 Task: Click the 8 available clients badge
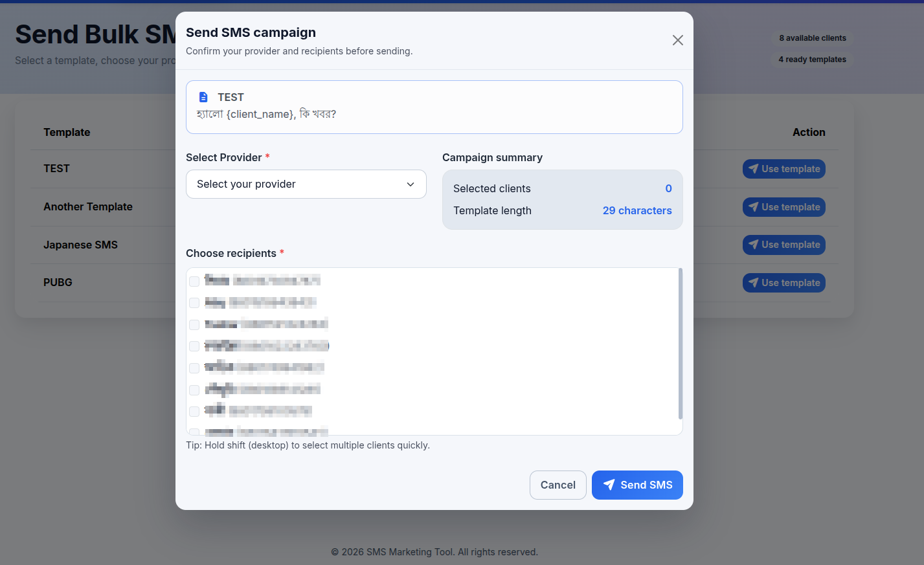pyautogui.click(x=812, y=38)
